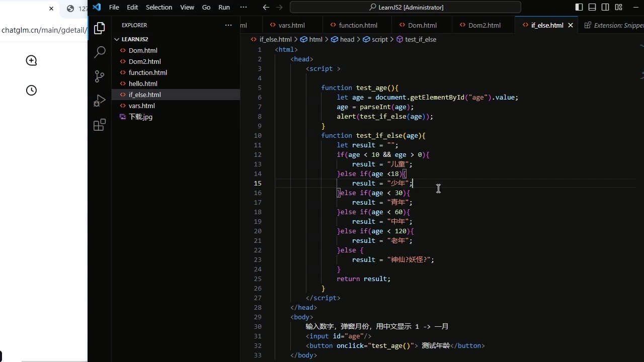Image resolution: width=644 pixels, height=362 pixels.
Task: Open the Search view icon
Action: (x=100, y=52)
